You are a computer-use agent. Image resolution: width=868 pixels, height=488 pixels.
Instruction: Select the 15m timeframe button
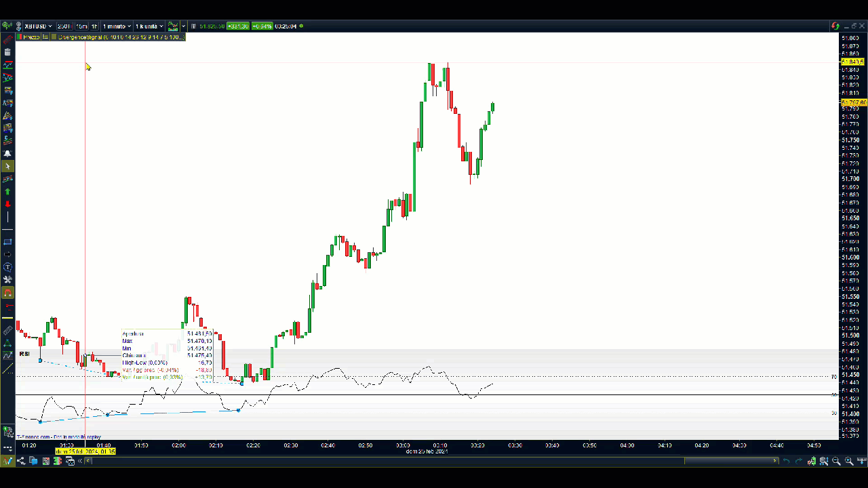[x=82, y=26]
